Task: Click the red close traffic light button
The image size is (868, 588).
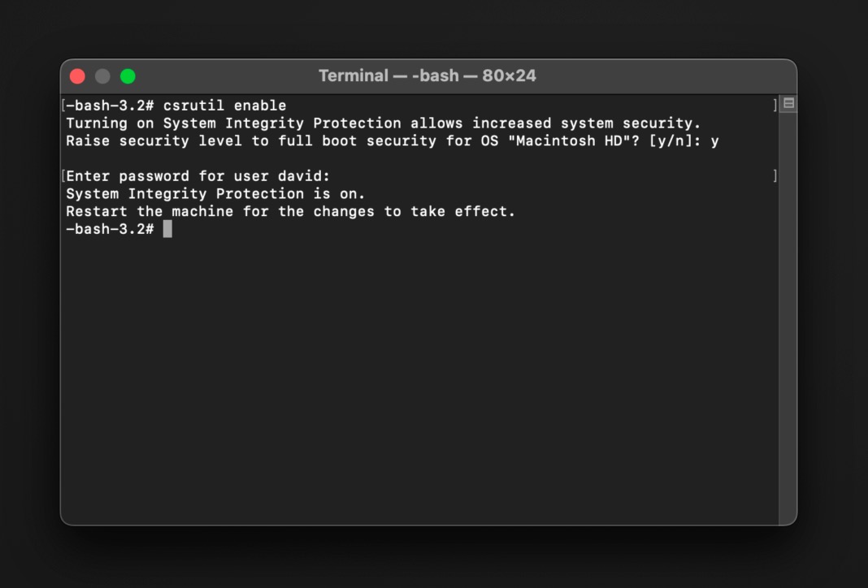Action: (77, 76)
